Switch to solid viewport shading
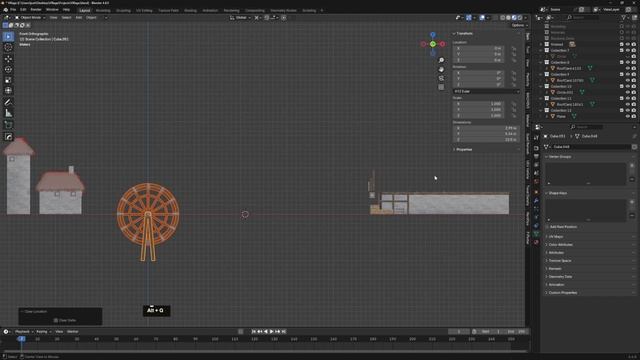 tap(509, 18)
